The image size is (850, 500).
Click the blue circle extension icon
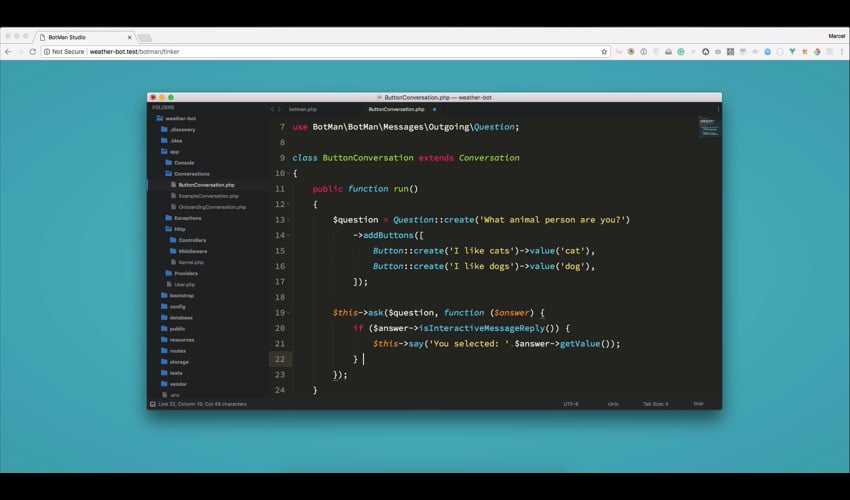click(768, 52)
